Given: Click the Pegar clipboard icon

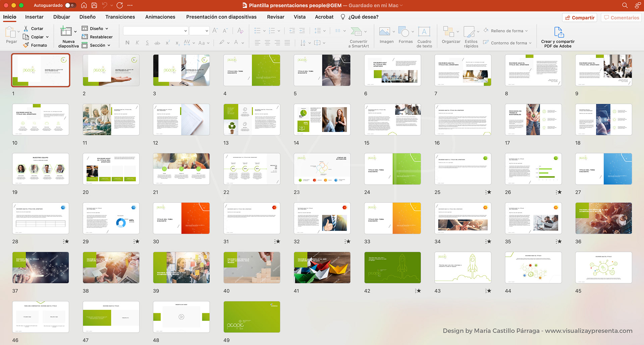Looking at the screenshot, I should pos(11,33).
